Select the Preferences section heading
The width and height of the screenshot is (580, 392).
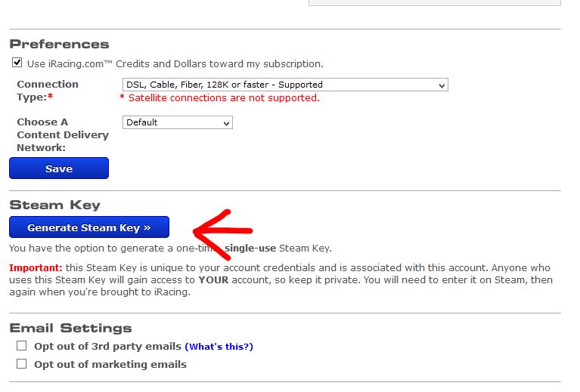point(59,44)
